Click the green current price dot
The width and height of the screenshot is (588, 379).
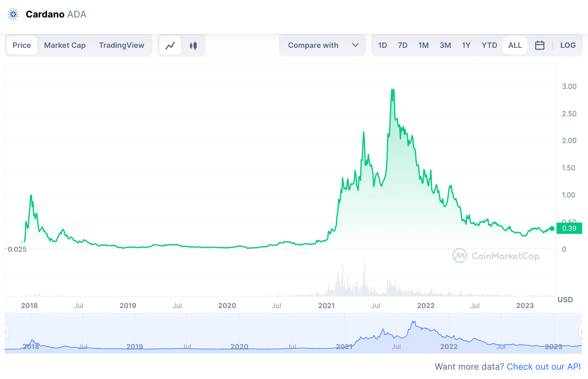pyautogui.click(x=552, y=228)
